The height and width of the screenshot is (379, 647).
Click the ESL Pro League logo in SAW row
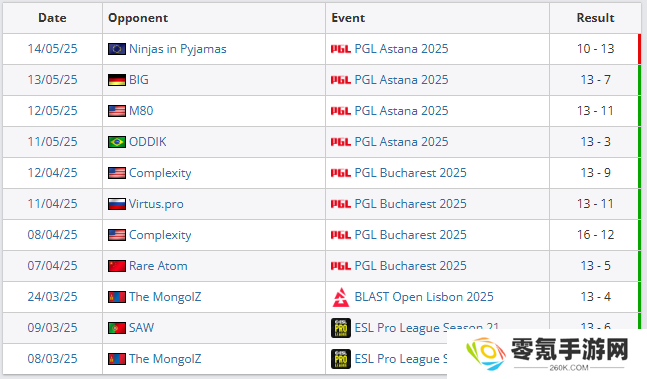click(341, 328)
